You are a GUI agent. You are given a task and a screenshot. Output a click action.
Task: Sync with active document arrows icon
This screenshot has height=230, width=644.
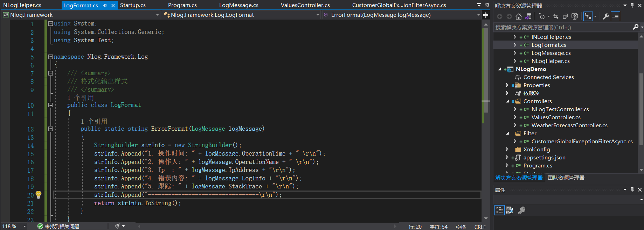(556, 16)
